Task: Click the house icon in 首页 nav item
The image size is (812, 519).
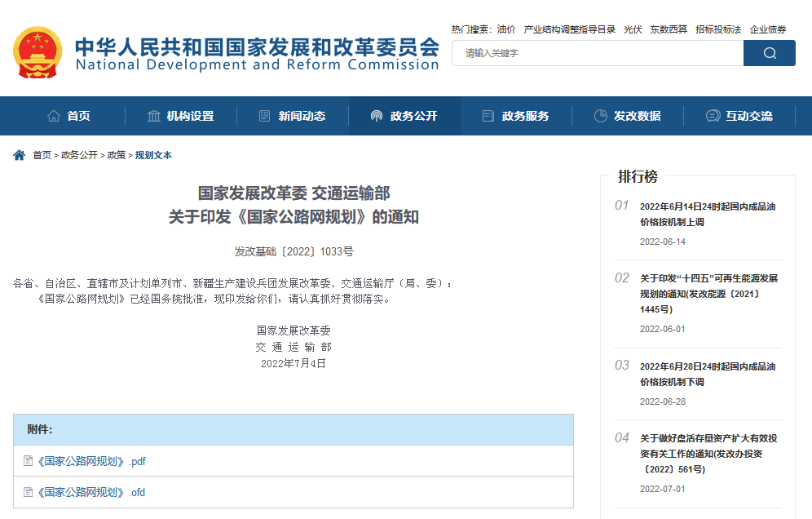Action: pyautogui.click(x=54, y=116)
